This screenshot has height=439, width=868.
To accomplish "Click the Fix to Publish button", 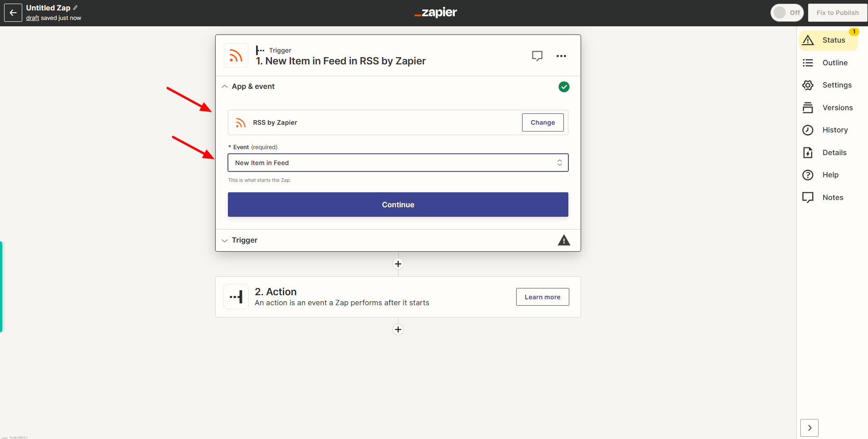I will point(838,13).
